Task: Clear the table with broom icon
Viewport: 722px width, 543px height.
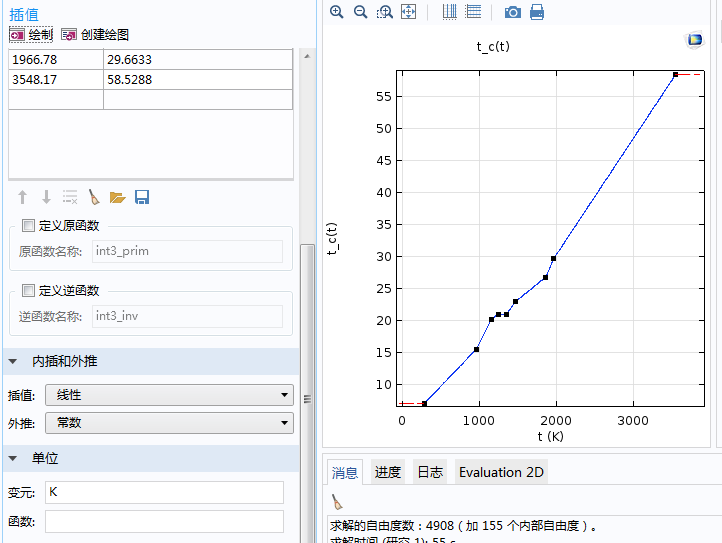Action: point(94,197)
